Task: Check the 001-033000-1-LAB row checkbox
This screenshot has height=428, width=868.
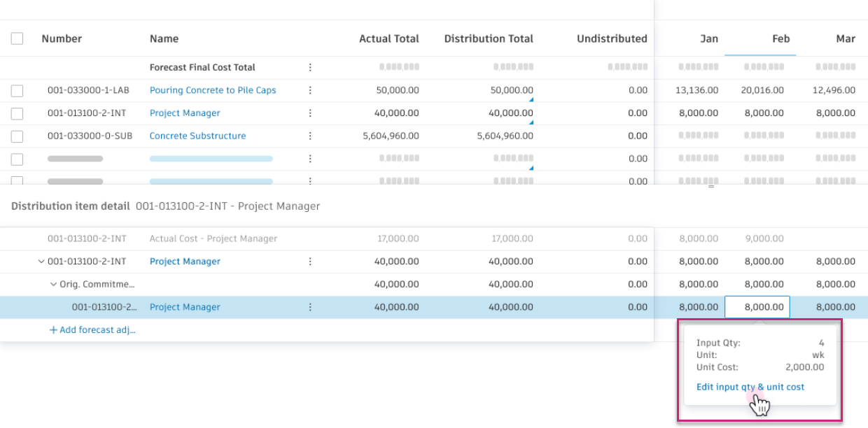Action: (17, 91)
